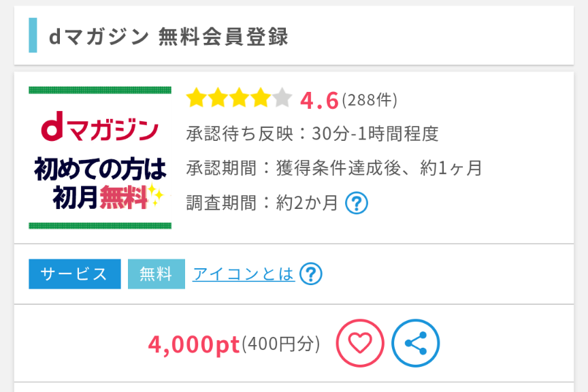Image resolution: width=588 pixels, height=392 pixels.
Task: Click the 4.6 rating score
Action: pos(319,100)
